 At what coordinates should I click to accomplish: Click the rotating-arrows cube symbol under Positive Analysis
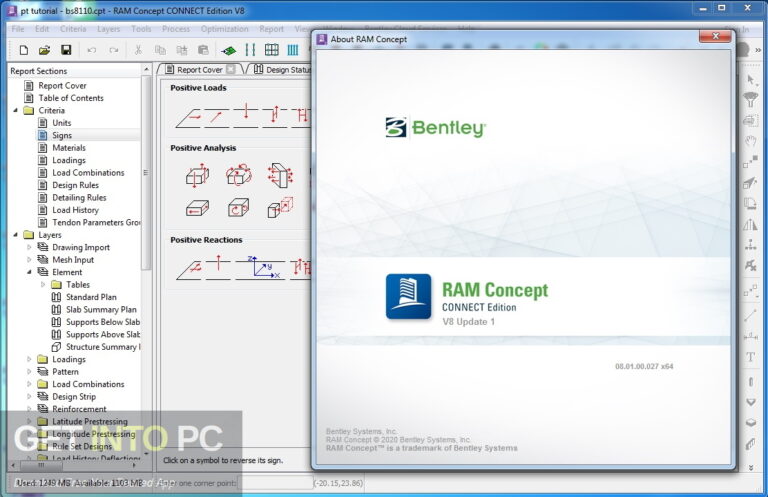point(239,175)
